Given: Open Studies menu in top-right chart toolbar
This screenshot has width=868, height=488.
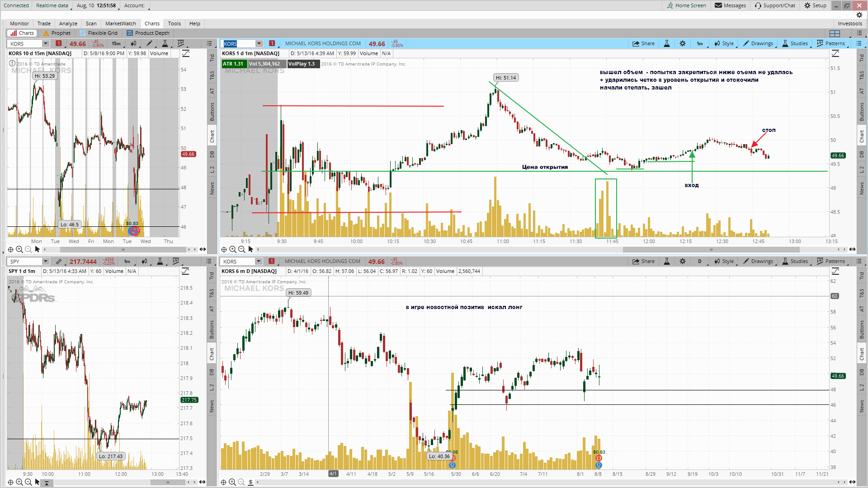Looking at the screenshot, I should 795,44.
